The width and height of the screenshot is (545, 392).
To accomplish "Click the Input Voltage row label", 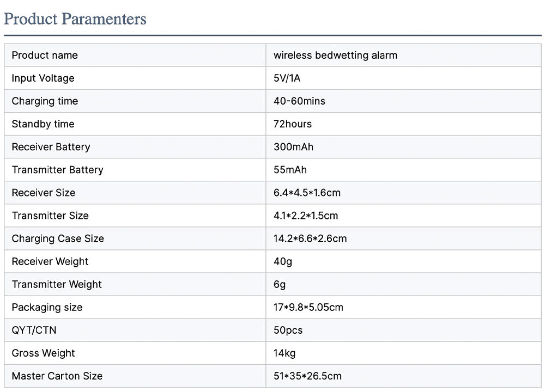I will pyautogui.click(x=43, y=78).
